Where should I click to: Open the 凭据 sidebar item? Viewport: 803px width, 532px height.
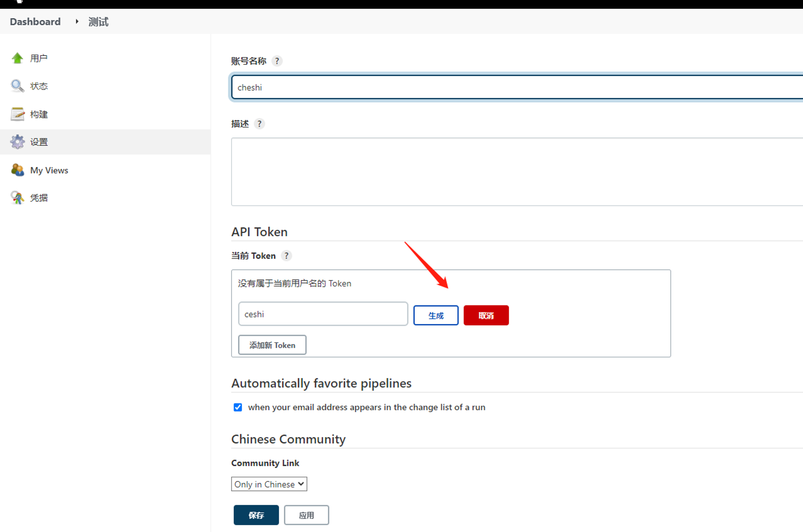(x=39, y=197)
